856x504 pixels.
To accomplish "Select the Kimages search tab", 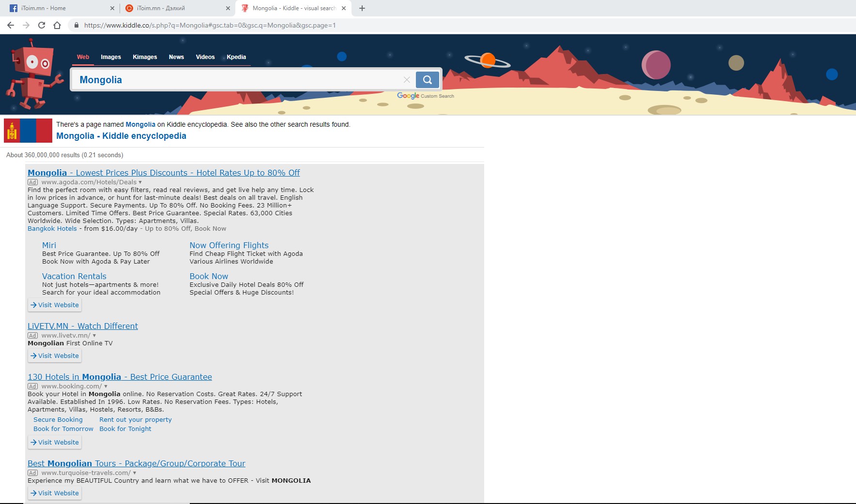I will (x=145, y=57).
